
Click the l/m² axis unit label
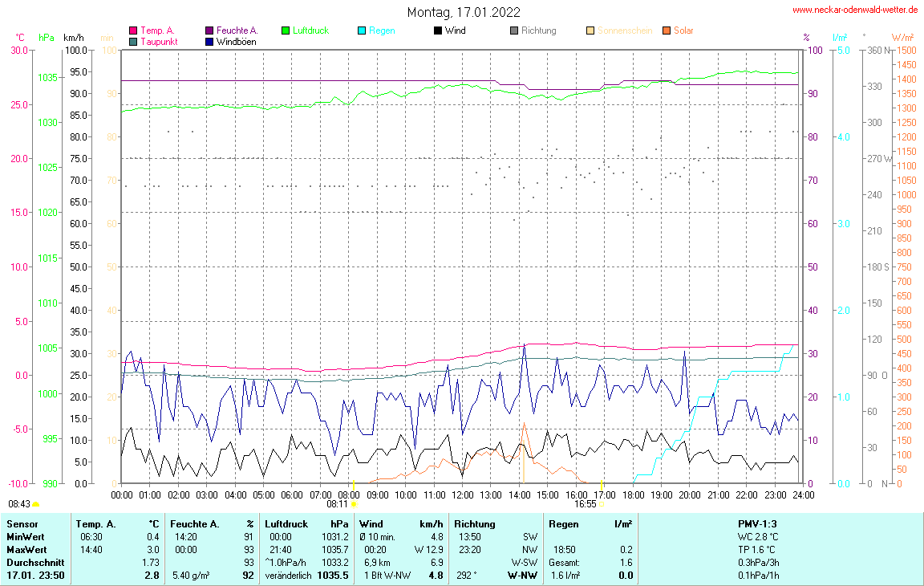[841, 38]
